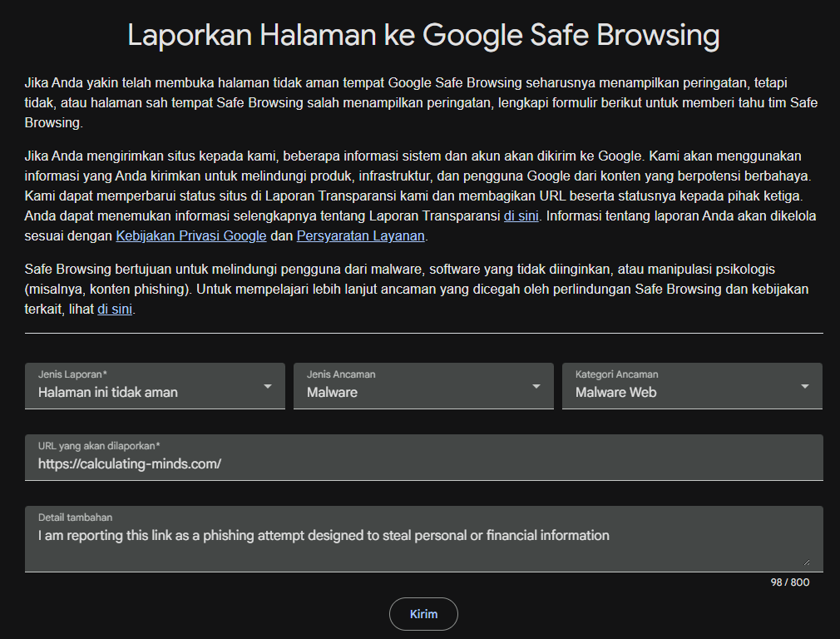
Task: Click the 98 / 800 character counter
Action: 790,582
